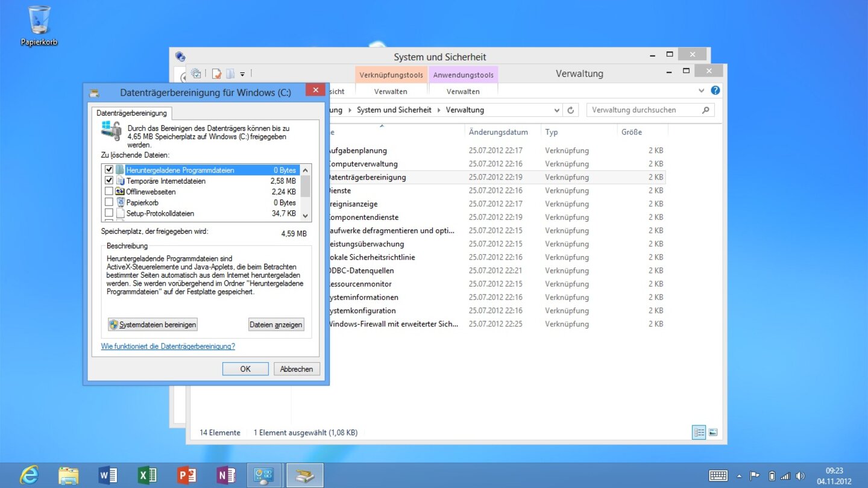Launch Word from the taskbar
The height and width of the screenshot is (488, 868).
(107, 475)
